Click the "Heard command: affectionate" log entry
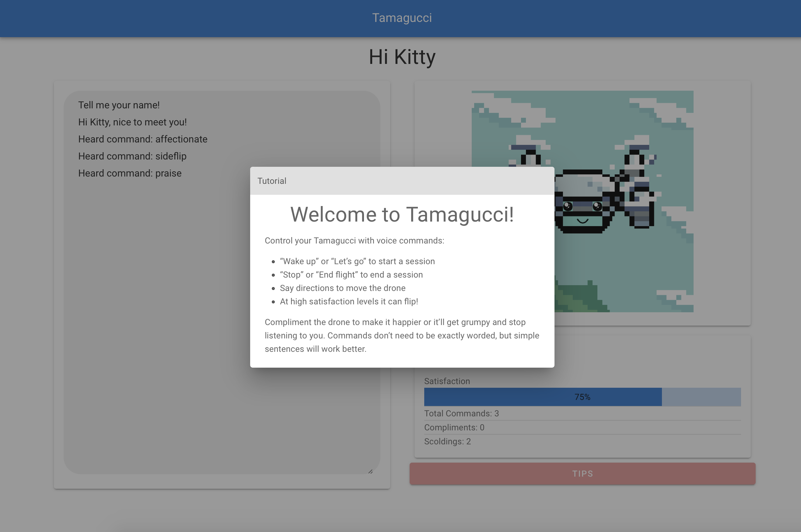 point(143,139)
